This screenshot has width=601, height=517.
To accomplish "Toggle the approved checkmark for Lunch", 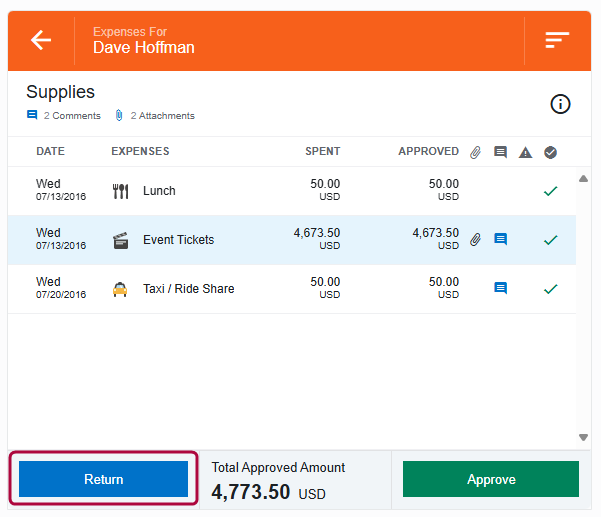I will [550, 191].
